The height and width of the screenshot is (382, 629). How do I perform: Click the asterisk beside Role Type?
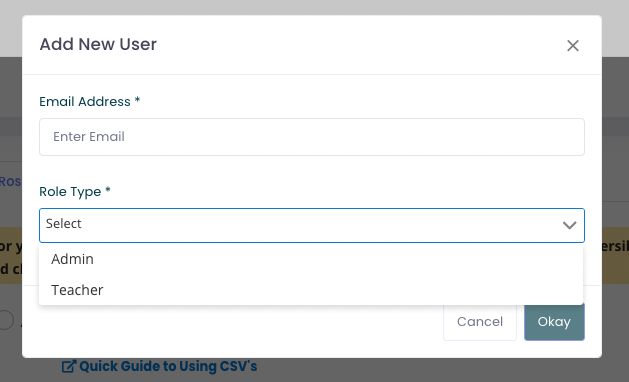point(108,189)
